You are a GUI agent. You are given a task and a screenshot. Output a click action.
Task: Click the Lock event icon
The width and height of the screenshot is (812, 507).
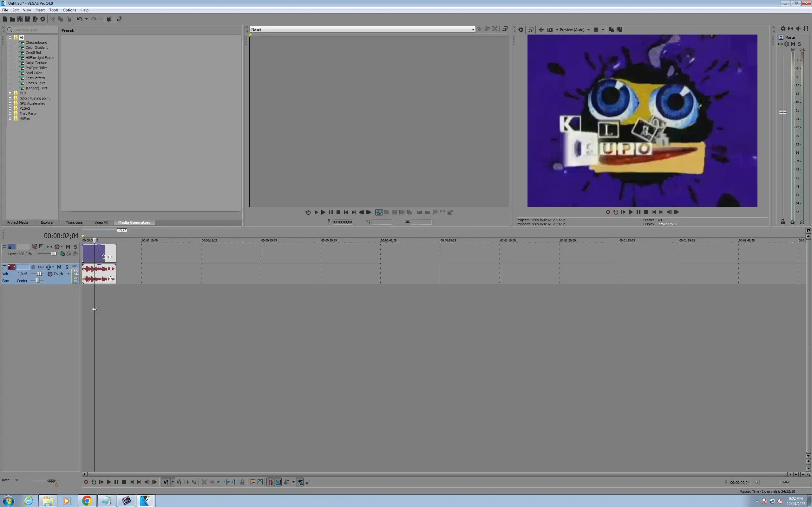242,482
